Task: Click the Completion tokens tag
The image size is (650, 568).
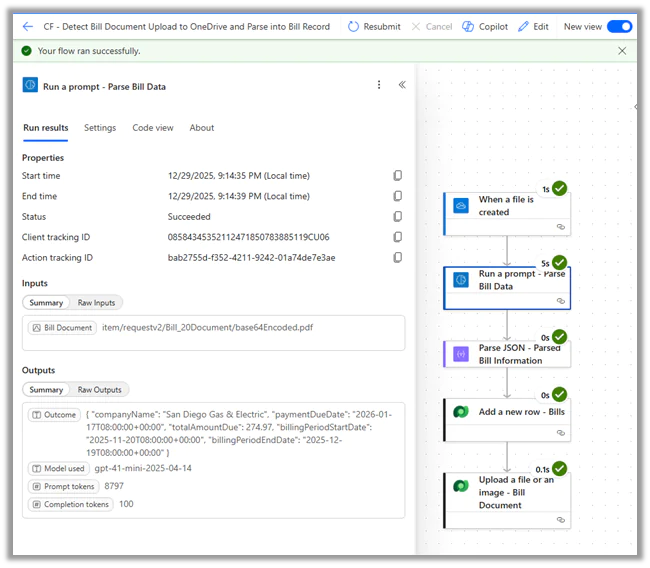Action: [x=70, y=505]
